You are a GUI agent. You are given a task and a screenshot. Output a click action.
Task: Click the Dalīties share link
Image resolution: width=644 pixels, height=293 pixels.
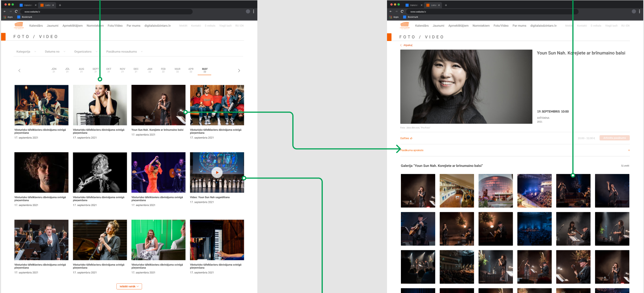(x=406, y=138)
